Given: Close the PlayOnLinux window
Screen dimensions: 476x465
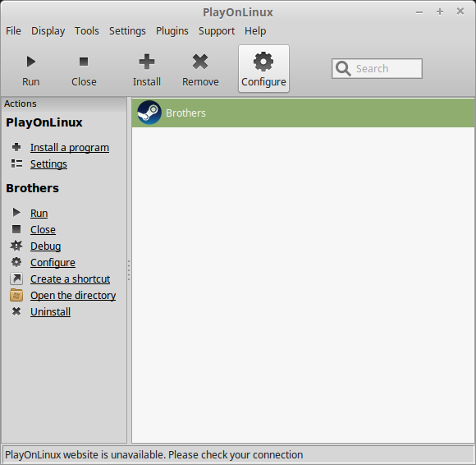Looking at the screenshot, I should tap(460, 12).
